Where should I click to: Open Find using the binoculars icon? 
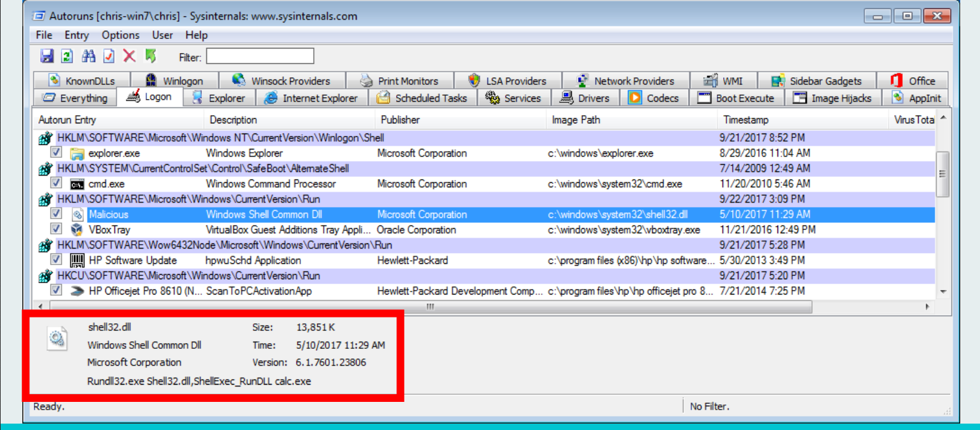[x=89, y=56]
